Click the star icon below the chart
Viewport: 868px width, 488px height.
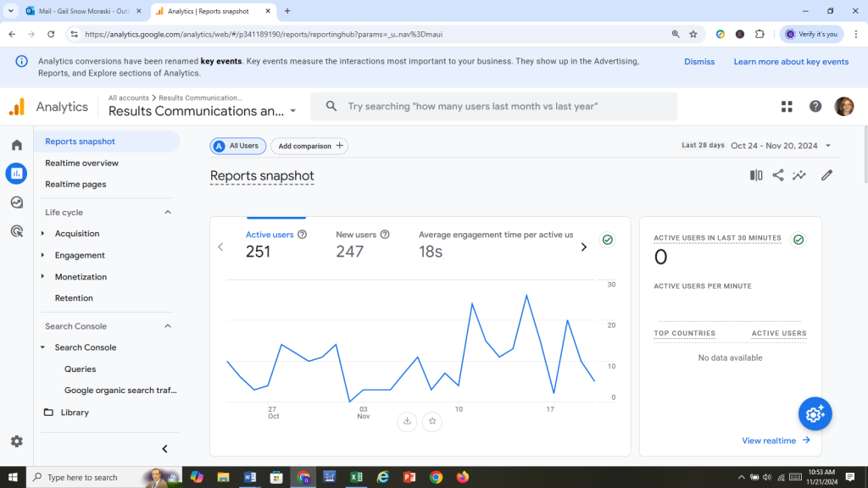coord(432,421)
